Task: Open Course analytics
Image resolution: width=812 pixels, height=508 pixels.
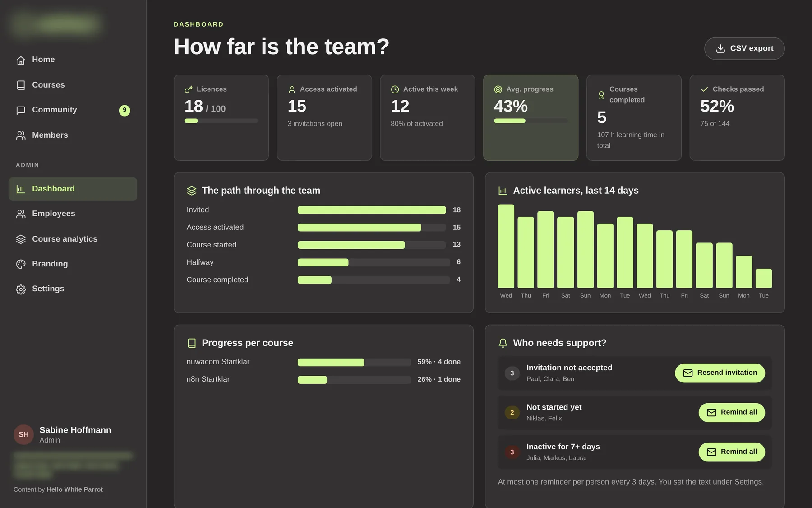Action: (x=73, y=239)
